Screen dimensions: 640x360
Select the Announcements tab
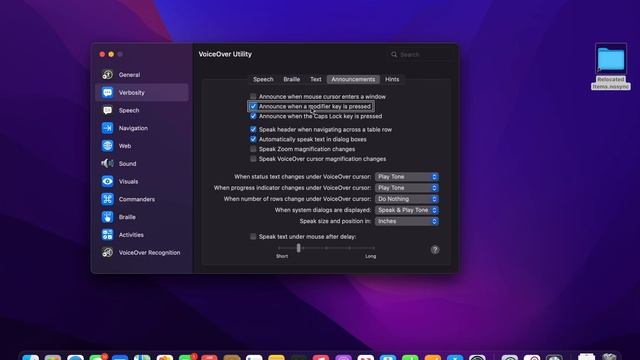pyautogui.click(x=353, y=79)
